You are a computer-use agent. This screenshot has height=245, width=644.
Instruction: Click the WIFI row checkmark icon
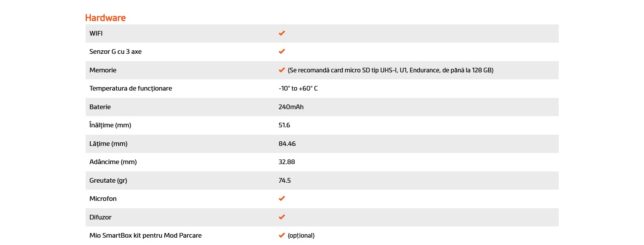click(282, 33)
